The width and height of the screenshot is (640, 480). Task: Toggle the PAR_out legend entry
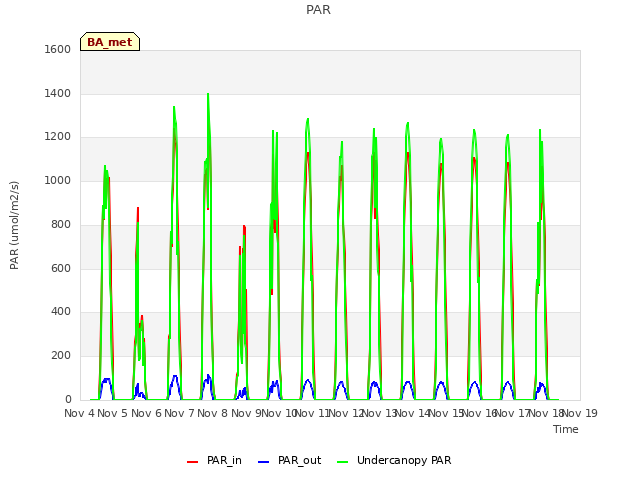click(x=290, y=460)
